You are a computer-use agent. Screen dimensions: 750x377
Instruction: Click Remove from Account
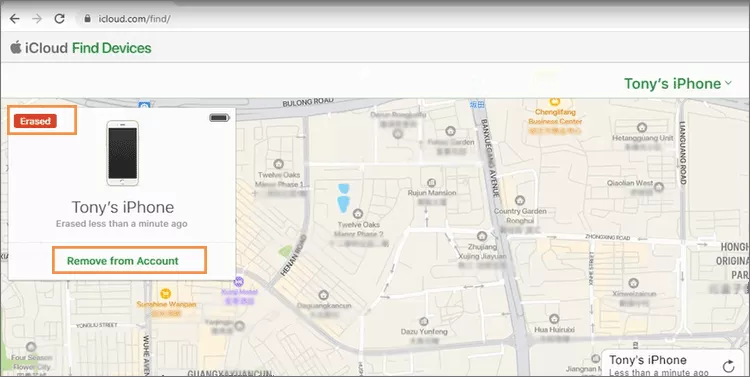122,261
